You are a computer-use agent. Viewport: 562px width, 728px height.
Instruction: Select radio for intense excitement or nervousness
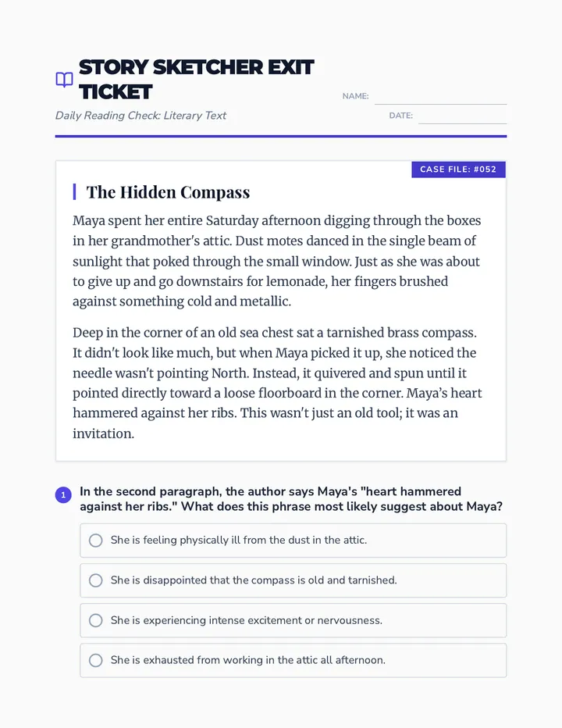95,620
